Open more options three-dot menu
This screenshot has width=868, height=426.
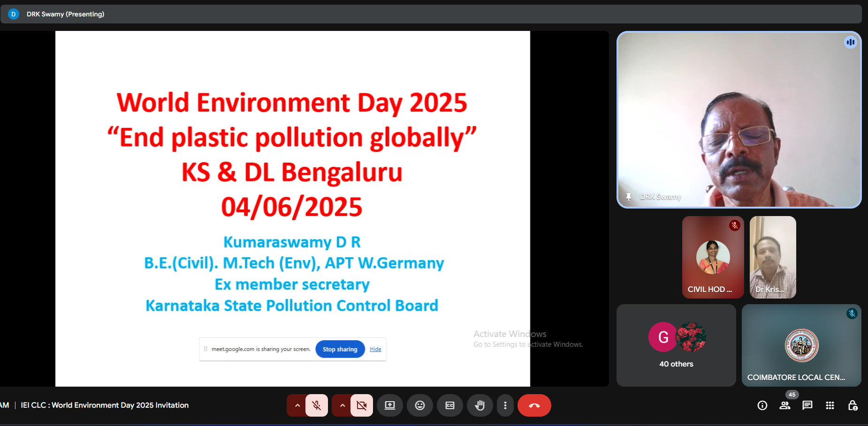(x=505, y=405)
